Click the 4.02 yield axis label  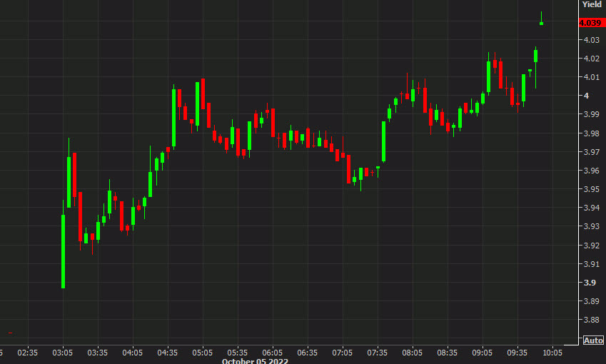point(591,59)
